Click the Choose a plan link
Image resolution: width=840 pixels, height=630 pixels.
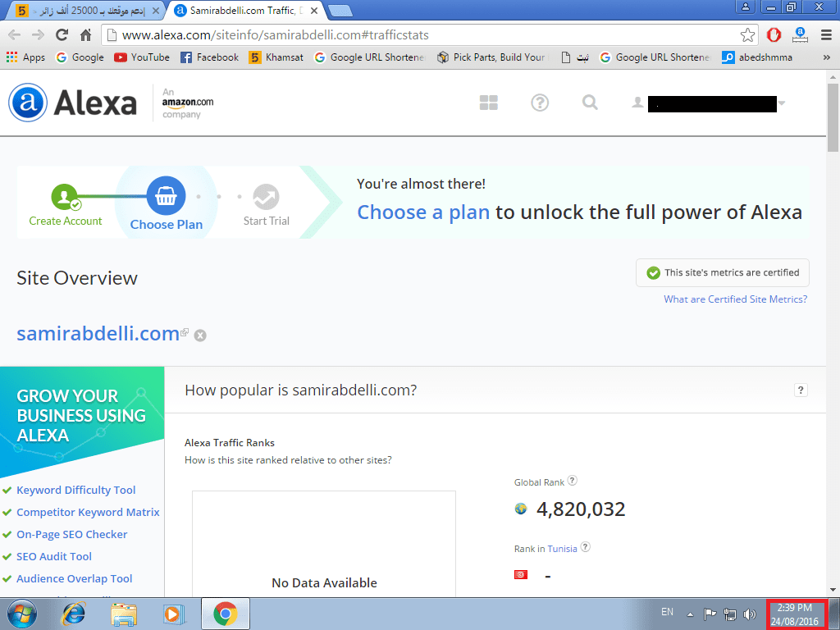(423, 212)
